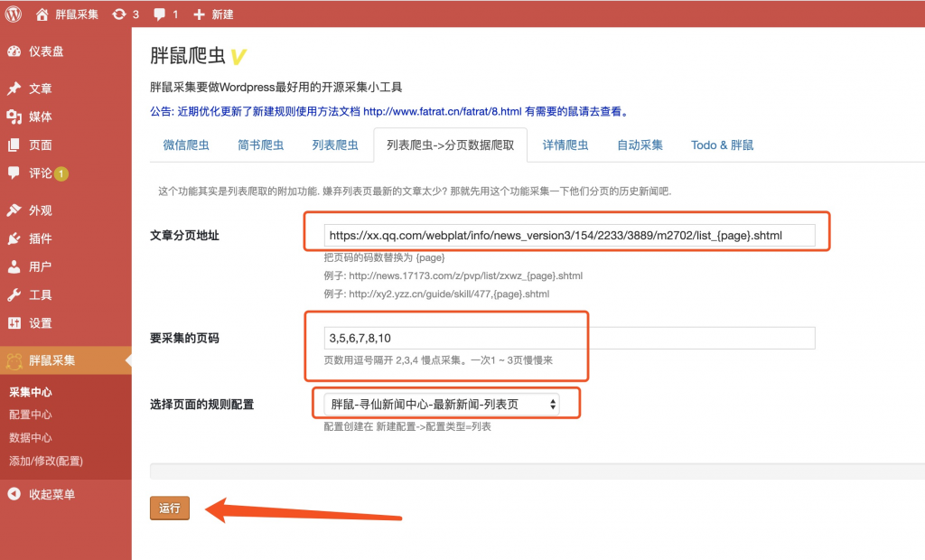Click the 胖鼠爬虫 page heading
The width and height of the screenshot is (925, 560).
188,55
